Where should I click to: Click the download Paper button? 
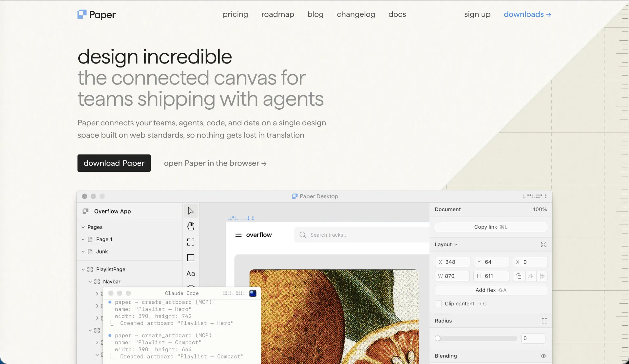click(114, 163)
